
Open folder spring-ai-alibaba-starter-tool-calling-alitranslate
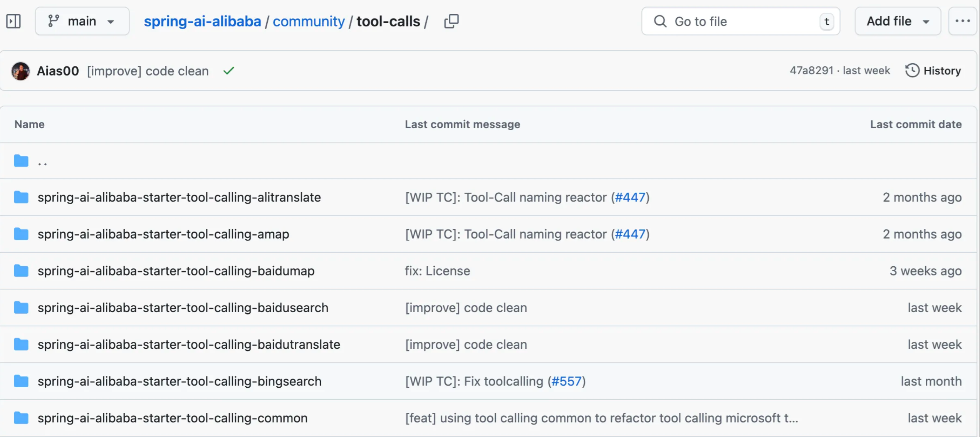179,197
